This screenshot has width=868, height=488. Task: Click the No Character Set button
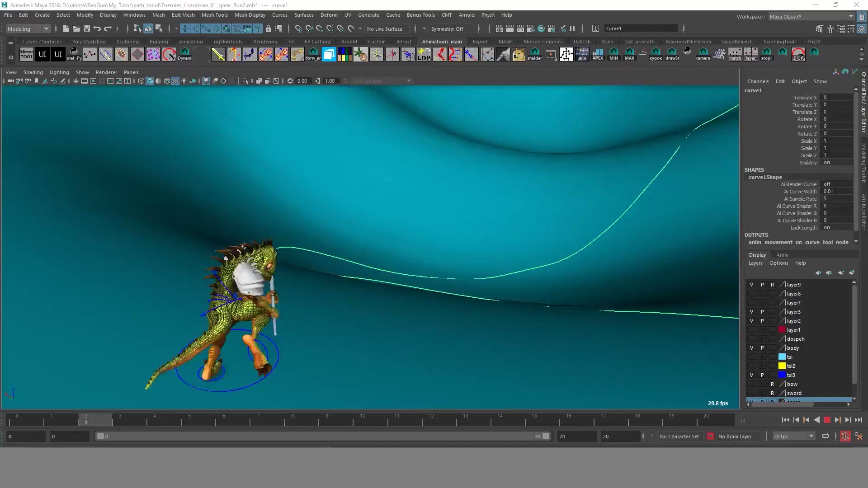[679, 436]
